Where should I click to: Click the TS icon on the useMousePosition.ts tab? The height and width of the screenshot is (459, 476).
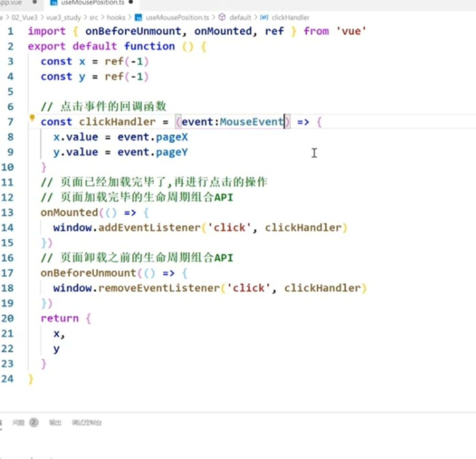pyautogui.click(x=54, y=2)
